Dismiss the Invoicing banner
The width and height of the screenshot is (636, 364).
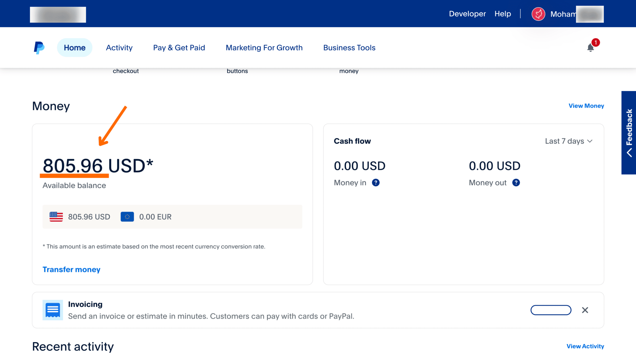click(585, 310)
